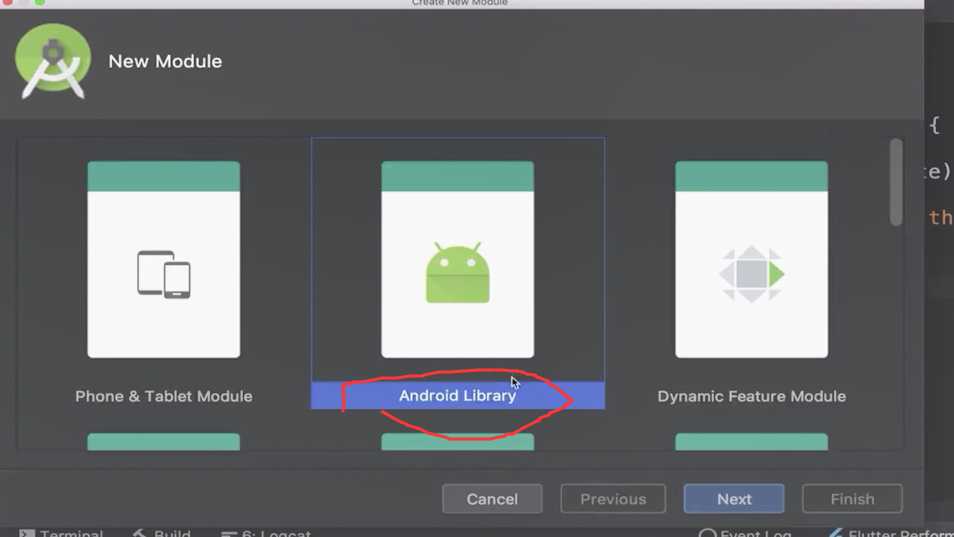Click the Android Studio logo icon
This screenshot has width=954, height=537.
(53, 61)
